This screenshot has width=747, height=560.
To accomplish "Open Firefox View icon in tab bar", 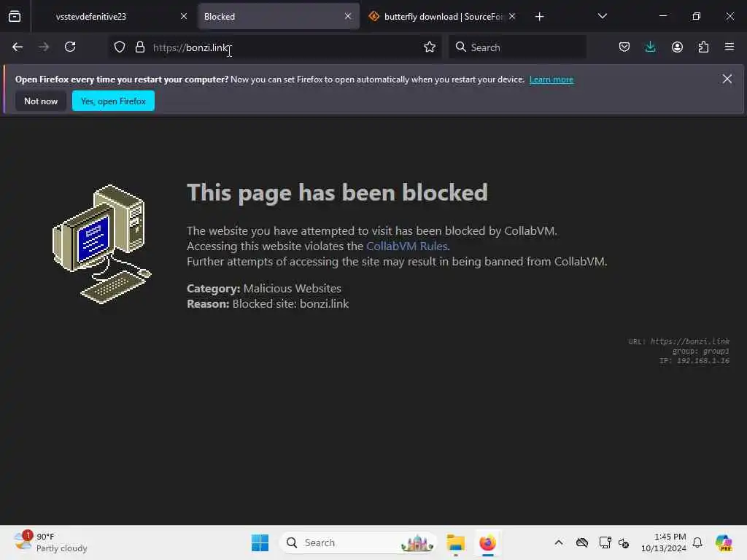I will (x=15, y=17).
